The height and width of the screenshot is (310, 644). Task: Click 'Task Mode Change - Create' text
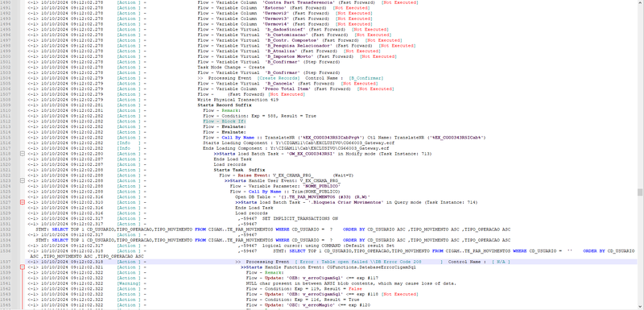tap(231, 68)
